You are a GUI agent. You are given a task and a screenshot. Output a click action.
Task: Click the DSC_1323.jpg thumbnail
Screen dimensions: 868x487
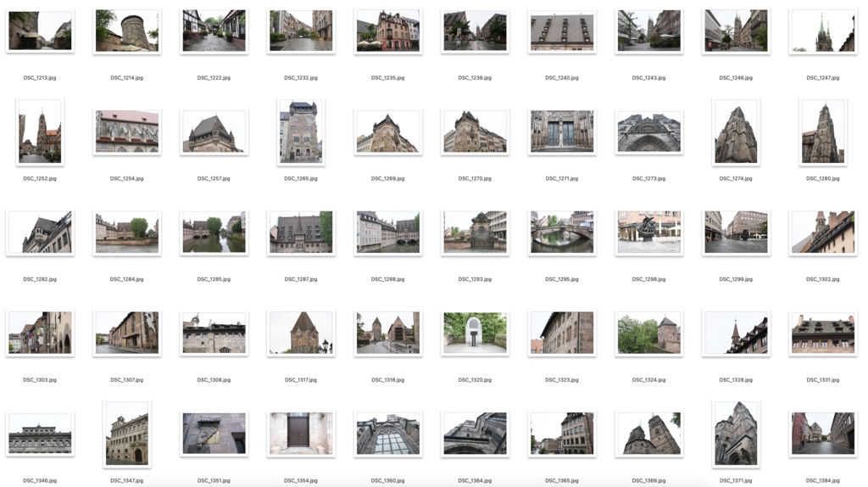pos(562,333)
